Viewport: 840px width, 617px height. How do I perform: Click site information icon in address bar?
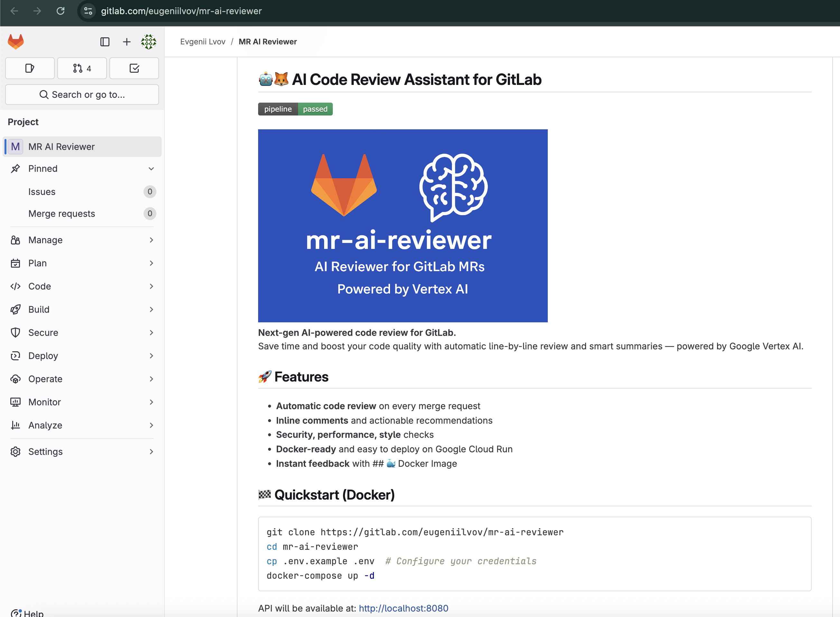coord(88,11)
